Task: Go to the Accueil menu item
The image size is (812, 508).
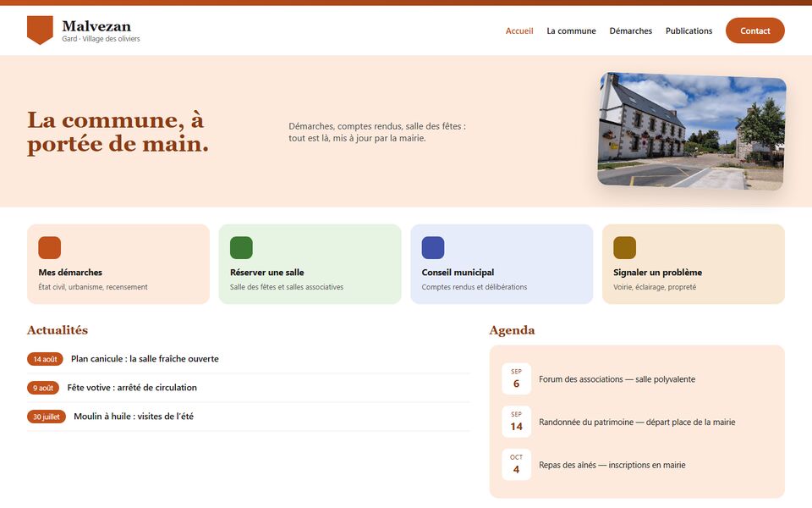Action: coord(519,31)
